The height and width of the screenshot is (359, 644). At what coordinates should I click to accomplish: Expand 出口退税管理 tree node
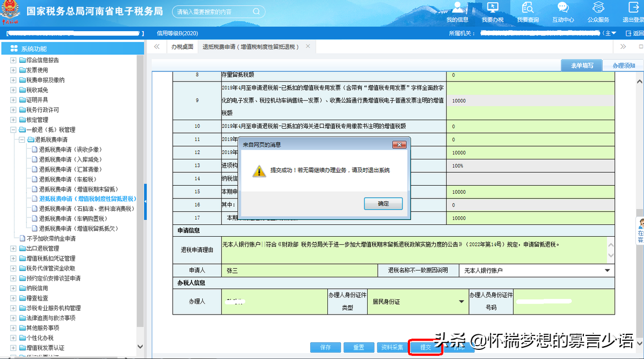click(x=13, y=248)
